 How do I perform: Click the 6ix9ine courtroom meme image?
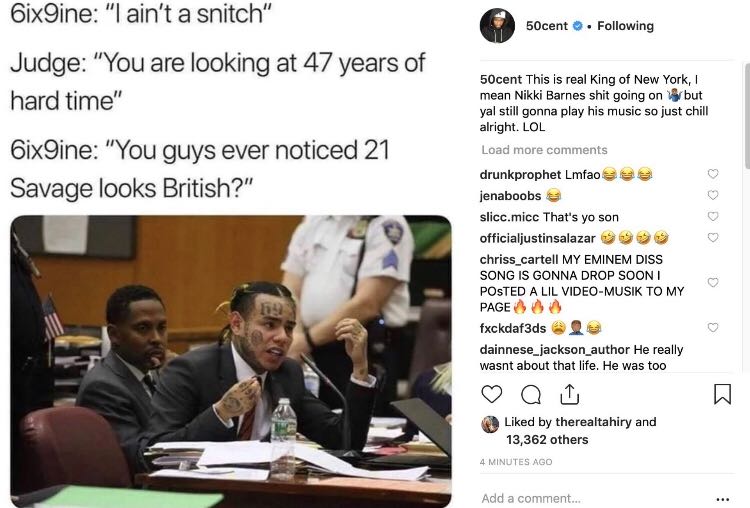click(230, 360)
